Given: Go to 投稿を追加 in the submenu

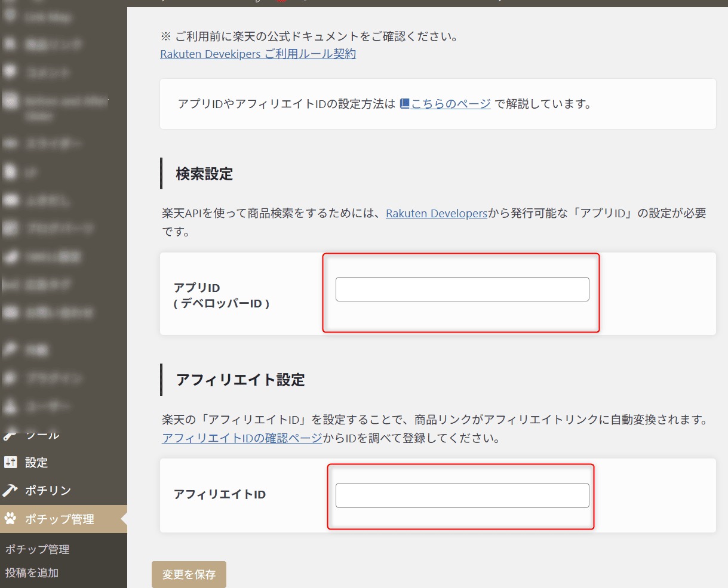Looking at the screenshot, I should (32, 572).
